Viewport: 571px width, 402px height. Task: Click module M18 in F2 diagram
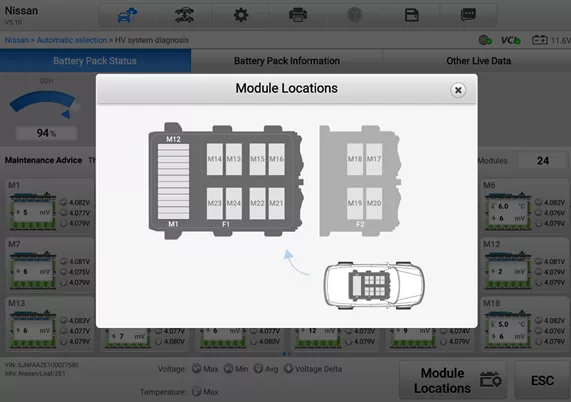click(355, 159)
